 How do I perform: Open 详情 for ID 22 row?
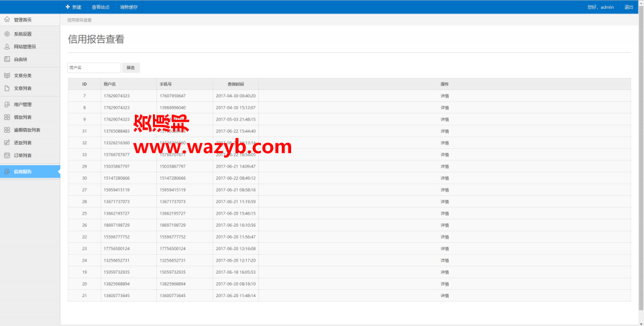coord(444,237)
